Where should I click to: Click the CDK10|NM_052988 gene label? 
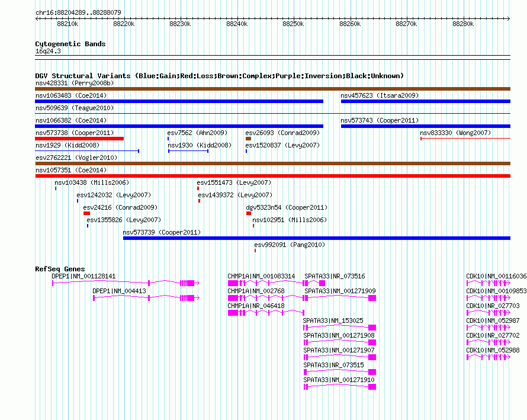(x=493, y=350)
